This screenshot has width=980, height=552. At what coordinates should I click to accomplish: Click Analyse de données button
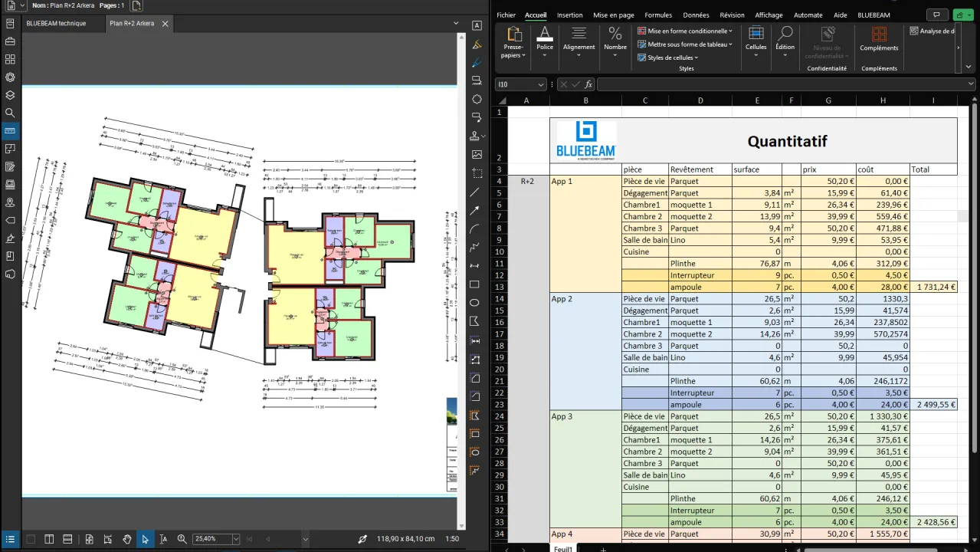click(932, 31)
